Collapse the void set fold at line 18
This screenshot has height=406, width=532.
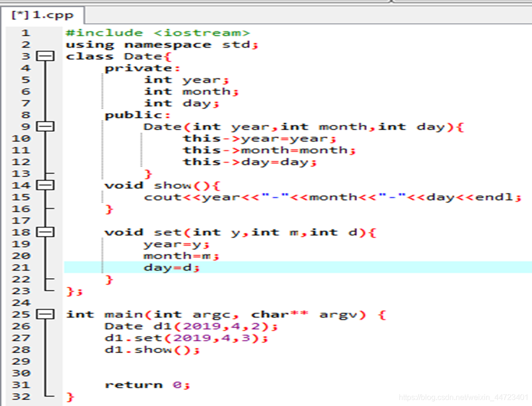[x=45, y=232]
